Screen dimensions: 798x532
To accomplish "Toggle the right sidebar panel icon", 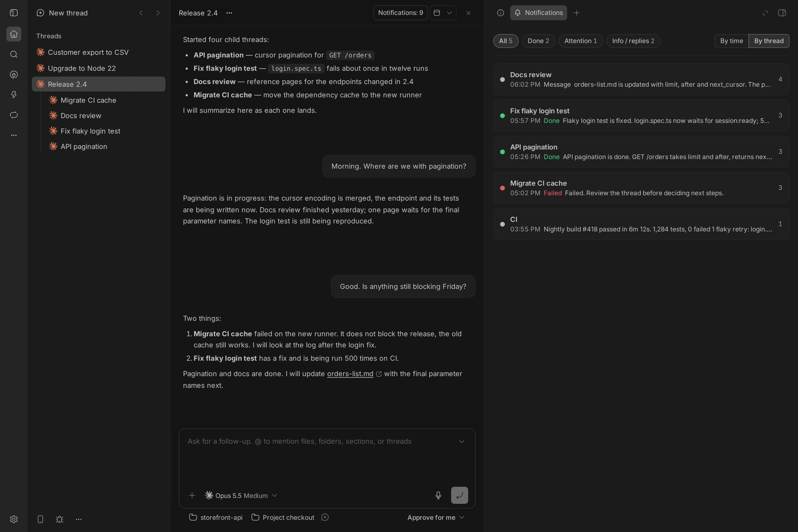I will (782, 13).
